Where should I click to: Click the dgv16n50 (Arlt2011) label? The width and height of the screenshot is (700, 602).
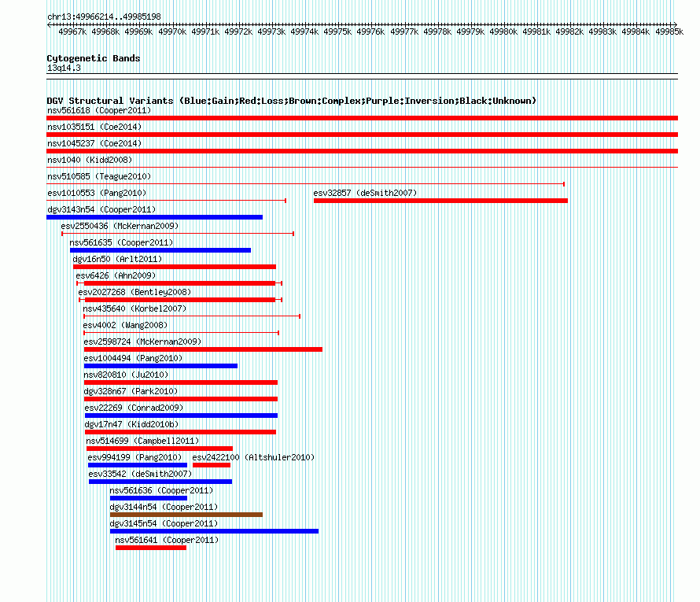[117, 259]
